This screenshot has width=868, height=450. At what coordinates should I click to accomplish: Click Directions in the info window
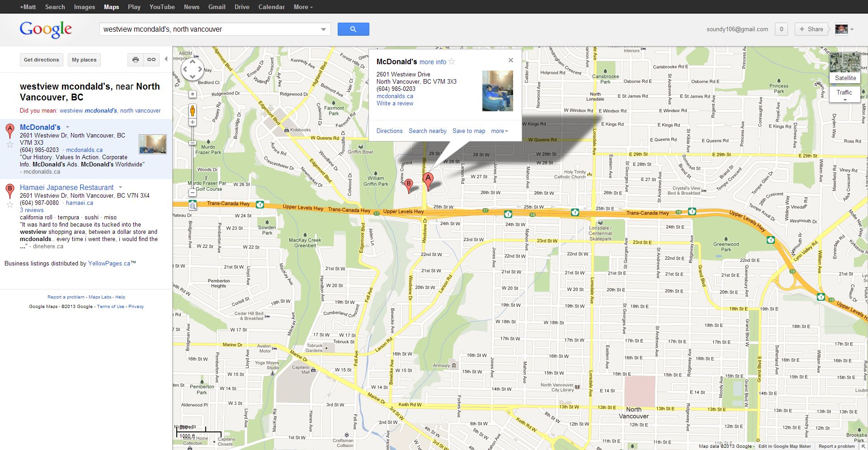pos(389,131)
